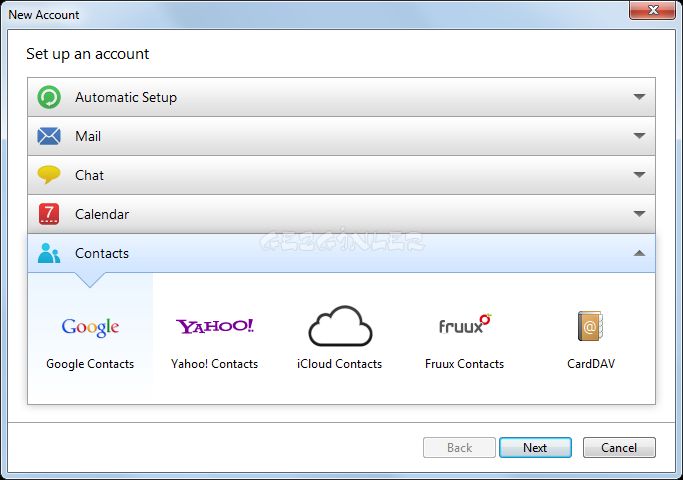Open the Mail section label
Viewport: 683px width, 480px height.
(88, 136)
